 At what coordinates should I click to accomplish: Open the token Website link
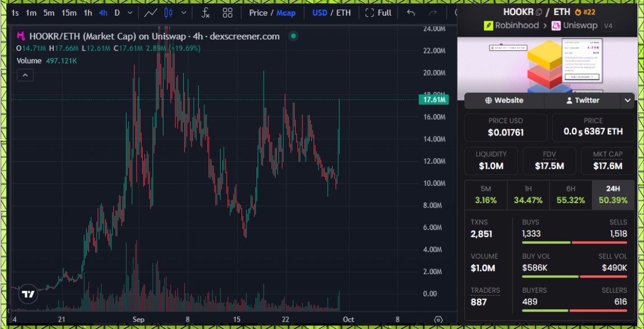pyautogui.click(x=504, y=101)
